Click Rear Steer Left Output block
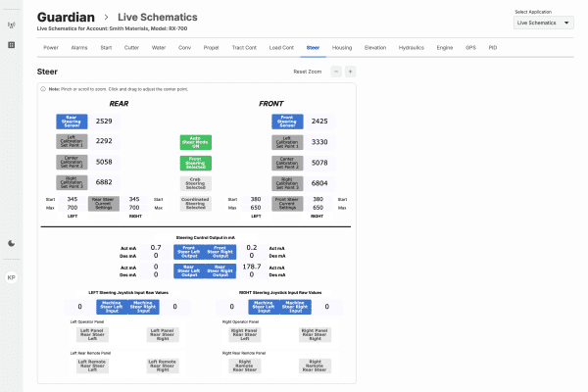This screenshot has width=588, height=392. coord(189,270)
